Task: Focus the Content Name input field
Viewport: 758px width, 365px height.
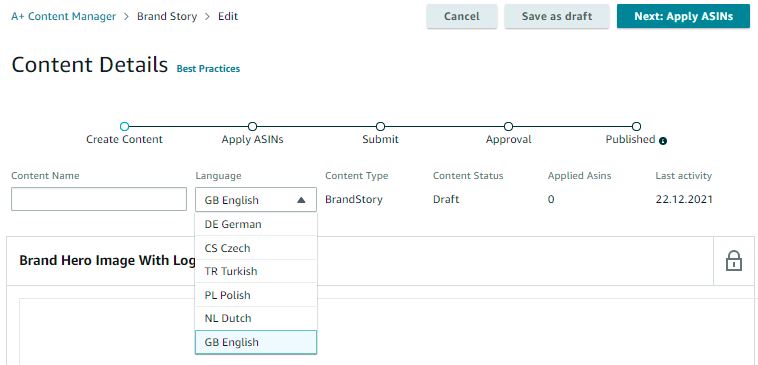Action: pyautogui.click(x=99, y=199)
